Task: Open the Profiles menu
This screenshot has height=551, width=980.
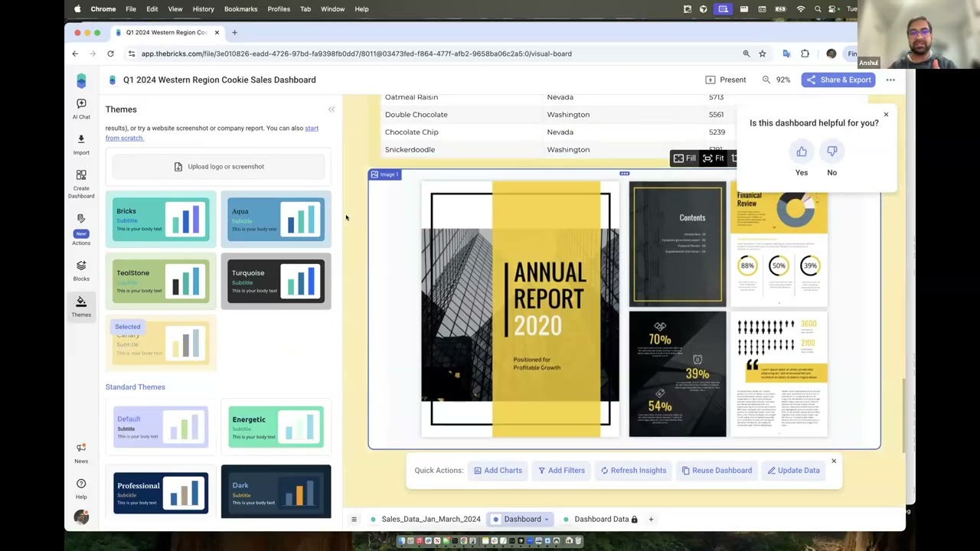Action: (279, 9)
